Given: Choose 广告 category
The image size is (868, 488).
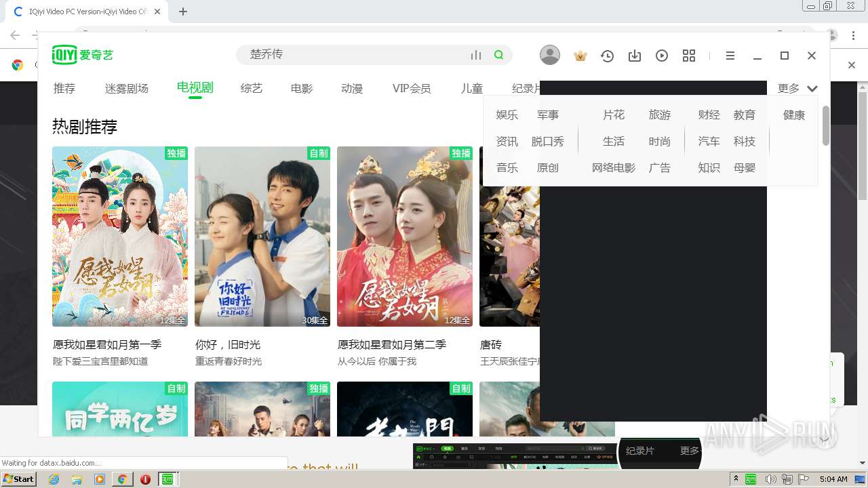Looking at the screenshot, I should pos(660,168).
